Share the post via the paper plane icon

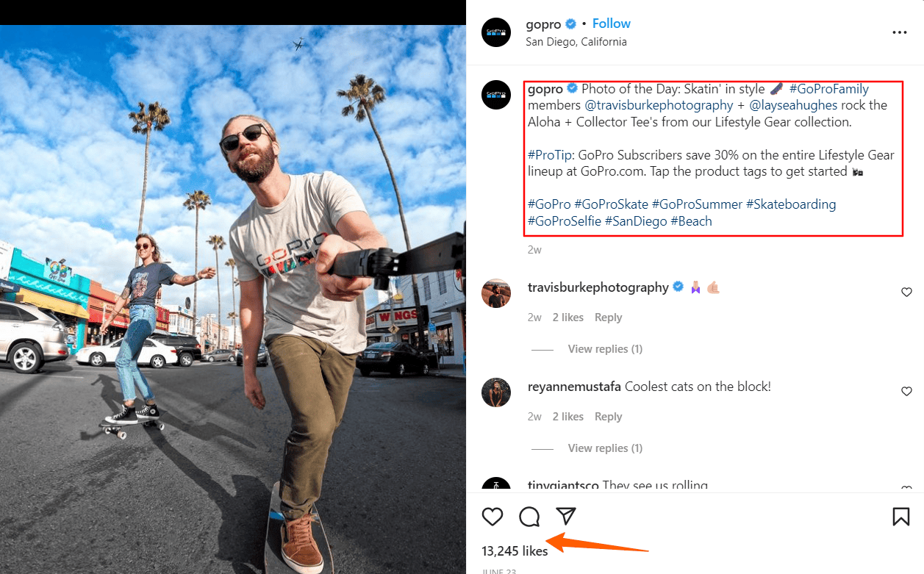(x=565, y=517)
